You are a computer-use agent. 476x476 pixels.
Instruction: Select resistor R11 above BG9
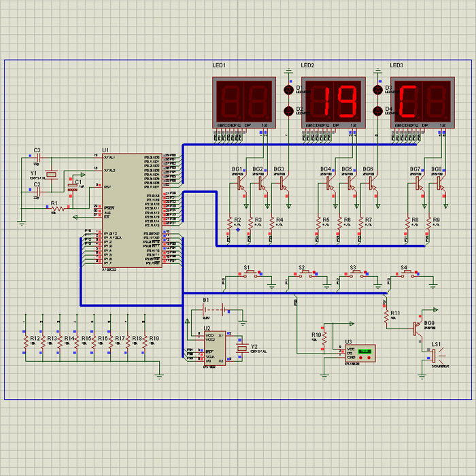(386, 316)
